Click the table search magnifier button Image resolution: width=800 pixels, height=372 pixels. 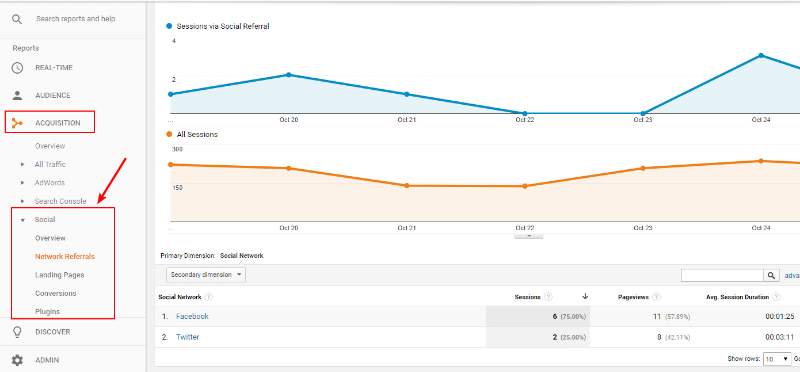(x=771, y=275)
